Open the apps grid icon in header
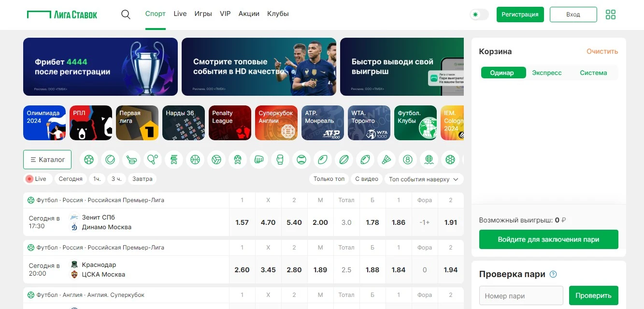Image resolution: width=644 pixels, height=309 pixels. click(611, 15)
